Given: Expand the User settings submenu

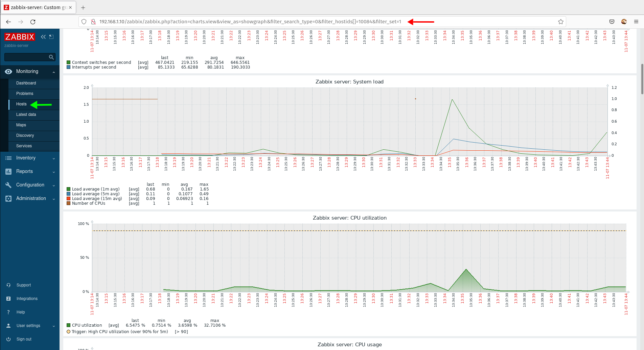Looking at the screenshot, I should 54,326.
